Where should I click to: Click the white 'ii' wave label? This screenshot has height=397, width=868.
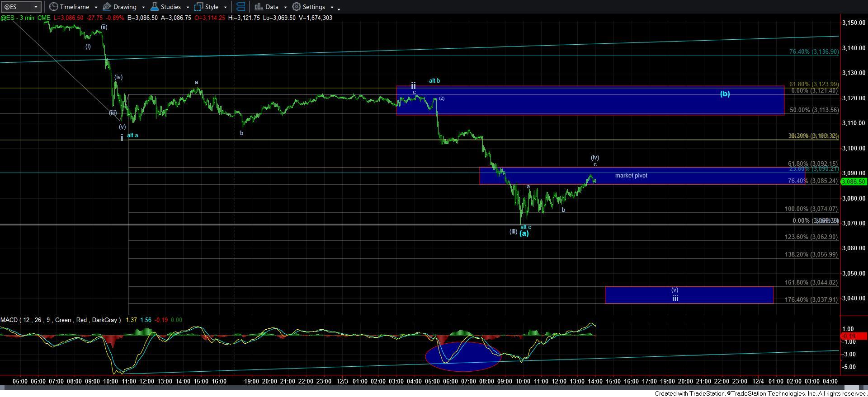coord(413,85)
